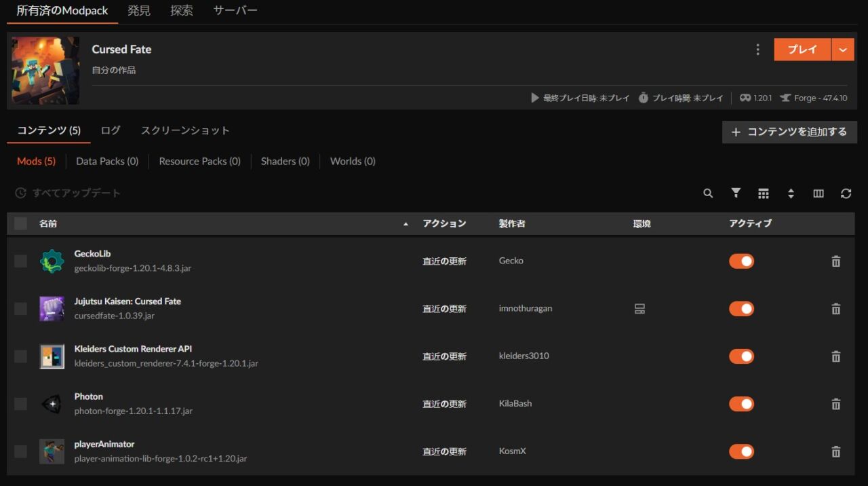Switch to the スクリーンショット tab
The image size is (868, 486).
[x=186, y=130]
